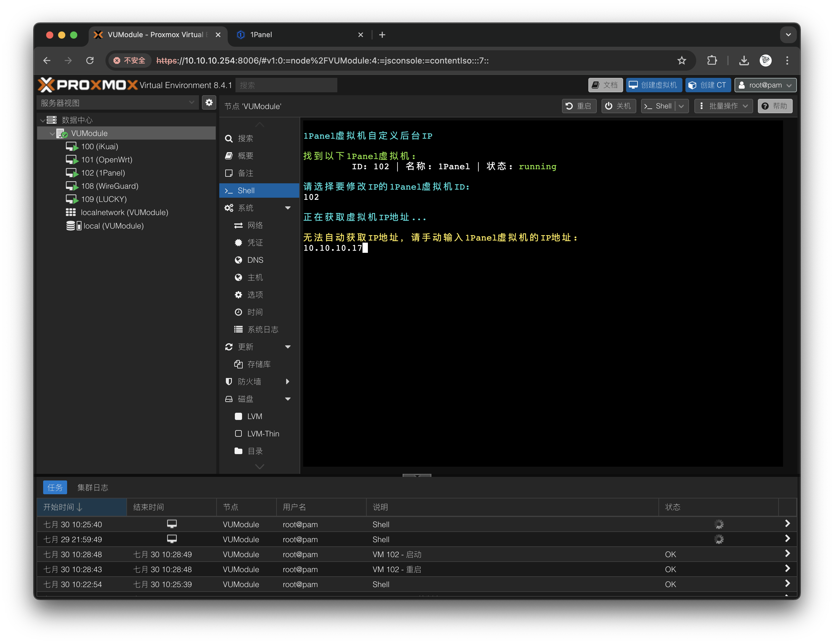Open the 服务器视图 view selector
The image size is (834, 644).
pos(117,103)
